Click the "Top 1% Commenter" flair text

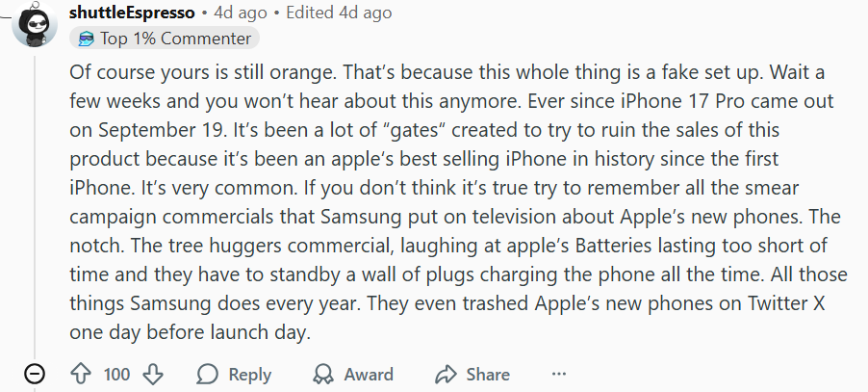click(176, 39)
